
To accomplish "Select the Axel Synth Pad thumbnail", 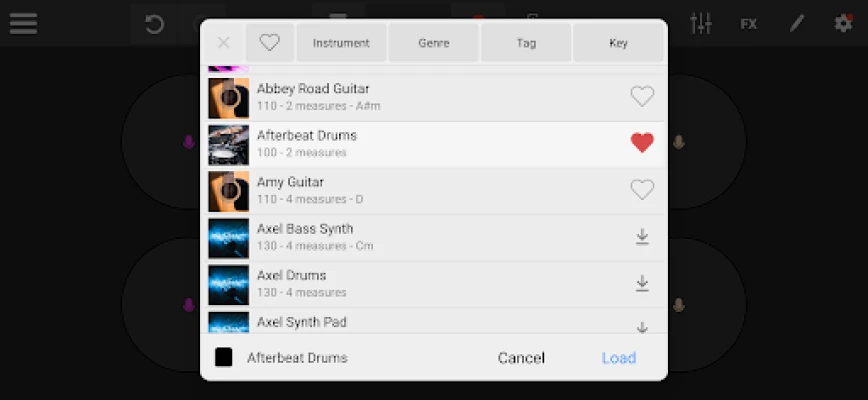I will pos(228,322).
